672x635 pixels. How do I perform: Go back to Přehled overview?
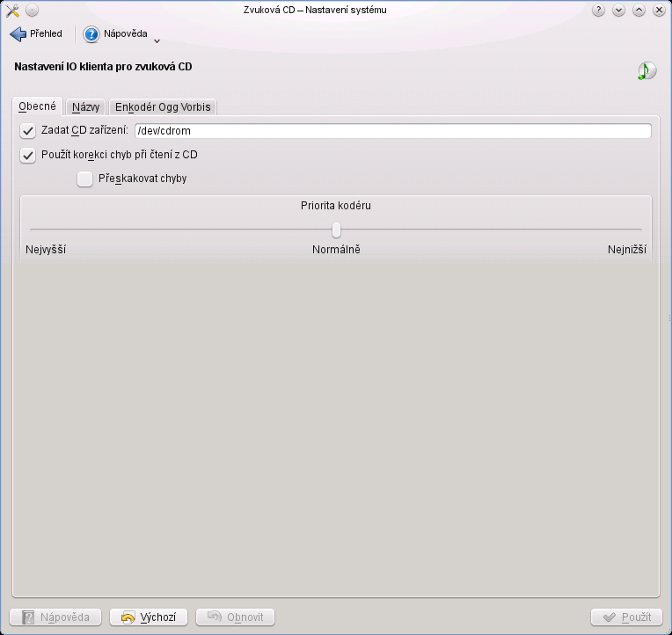click(36, 33)
